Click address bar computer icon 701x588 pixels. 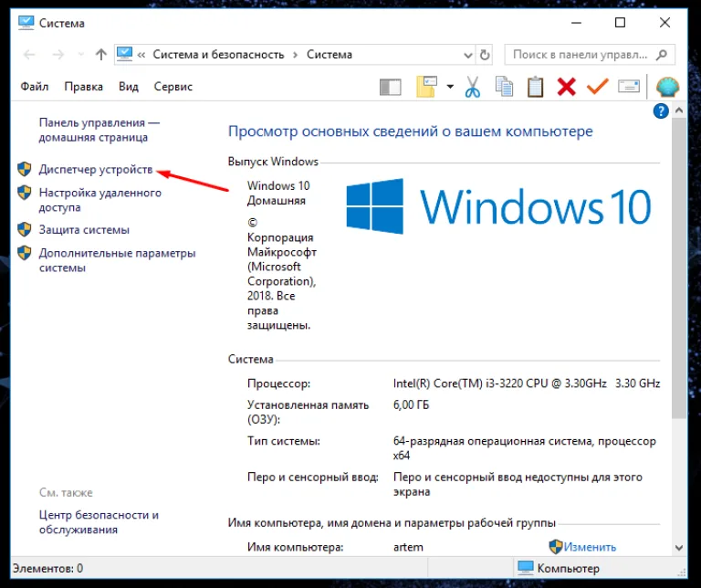click(x=124, y=54)
